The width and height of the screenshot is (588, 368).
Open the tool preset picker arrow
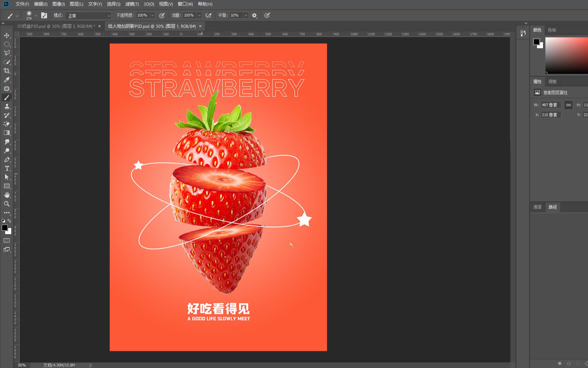[x=17, y=16]
